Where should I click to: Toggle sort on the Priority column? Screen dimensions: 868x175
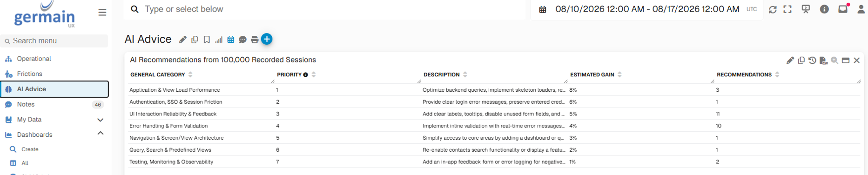click(x=314, y=74)
